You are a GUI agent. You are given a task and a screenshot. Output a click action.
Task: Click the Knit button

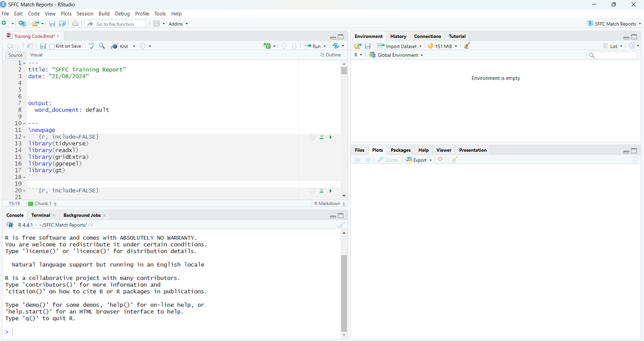120,46
